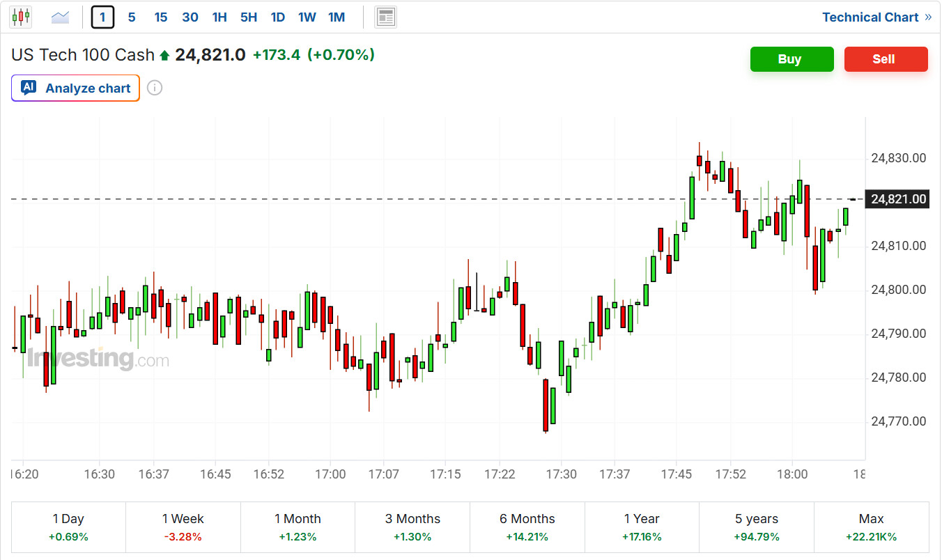Click the info icon beside Analyze chart
This screenshot has height=560, width=942.
point(155,88)
